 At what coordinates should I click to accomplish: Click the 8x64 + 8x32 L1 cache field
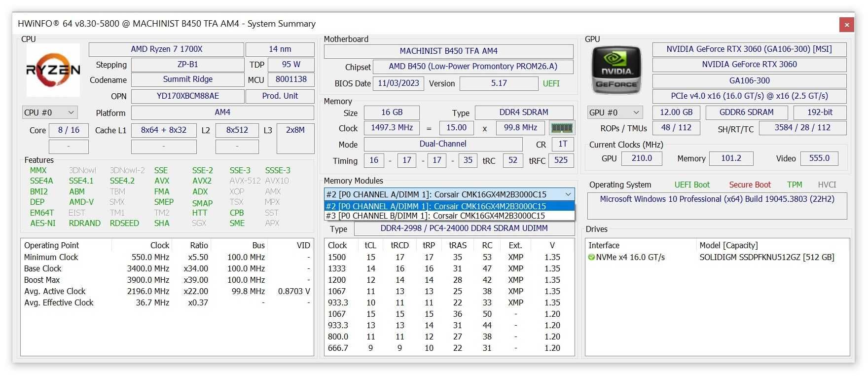pyautogui.click(x=164, y=130)
